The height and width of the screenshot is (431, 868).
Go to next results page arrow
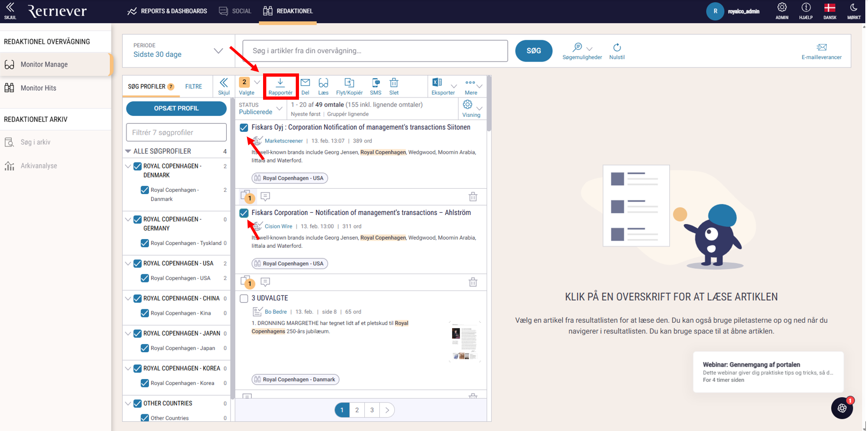tap(387, 410)
